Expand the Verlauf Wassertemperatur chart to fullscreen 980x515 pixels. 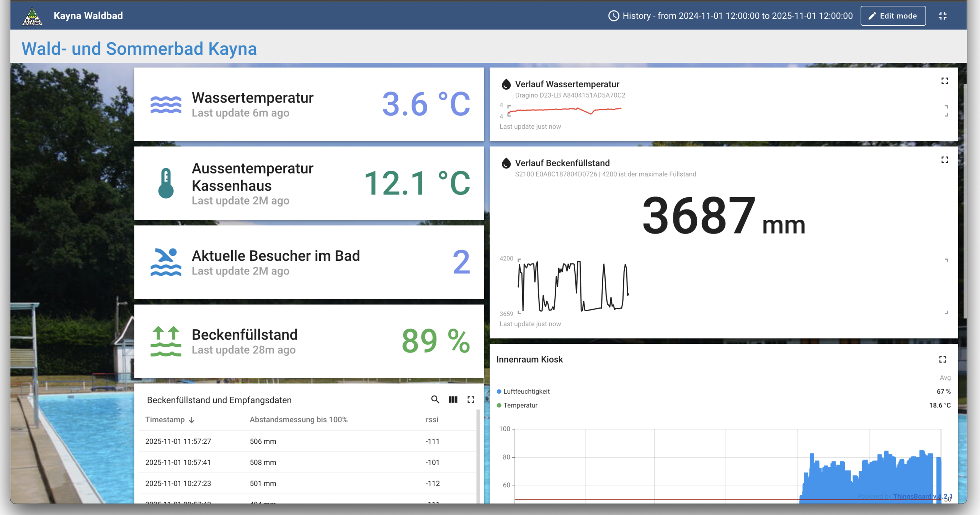coord(945,81)
